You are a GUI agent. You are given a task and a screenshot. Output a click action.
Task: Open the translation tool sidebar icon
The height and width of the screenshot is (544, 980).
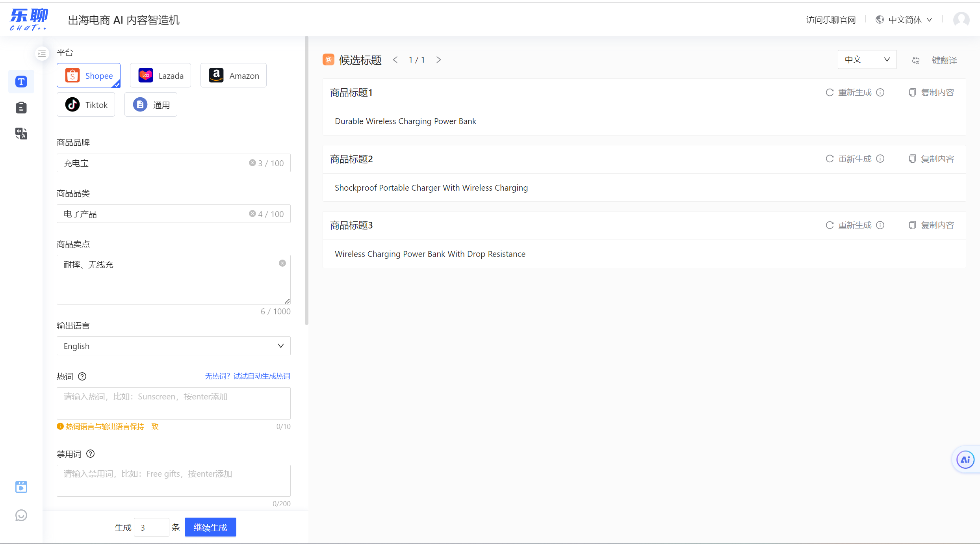point(21,134)
